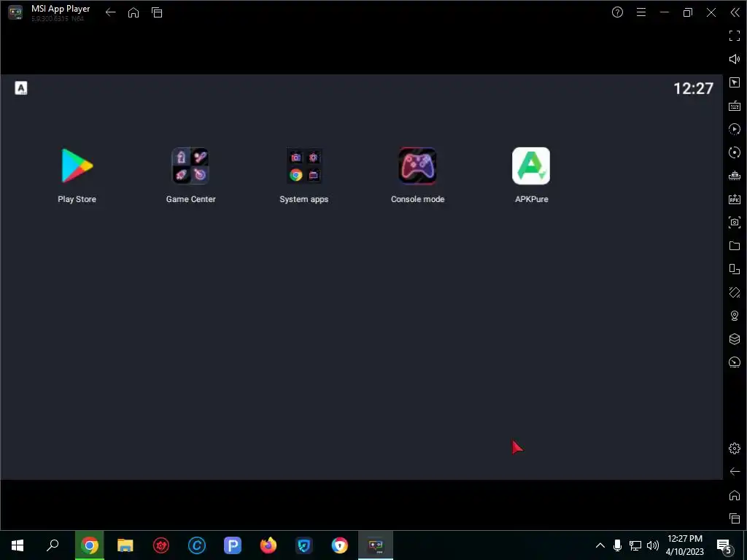Minimize the MSI App Player window
Image resolution: width=747 pixels, height=560 pixels.
(665, 12)
